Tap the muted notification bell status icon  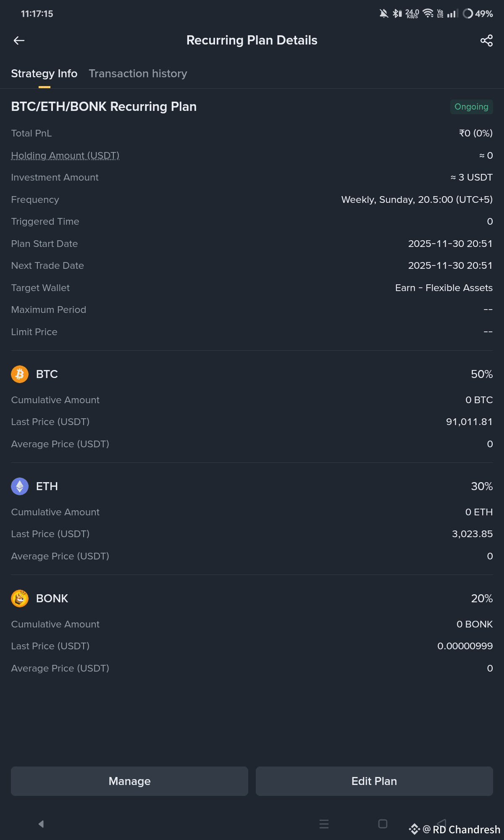click(x=383, y=13)
